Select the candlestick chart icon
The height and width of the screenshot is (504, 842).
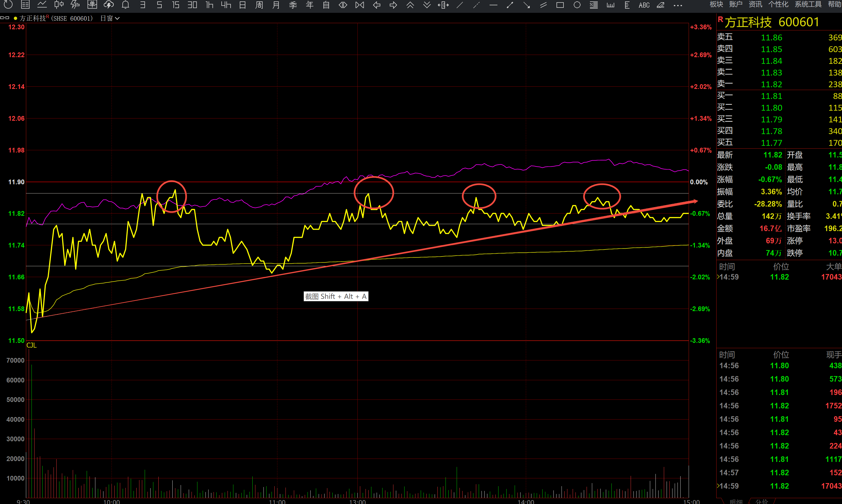click(x=59, y=5)
